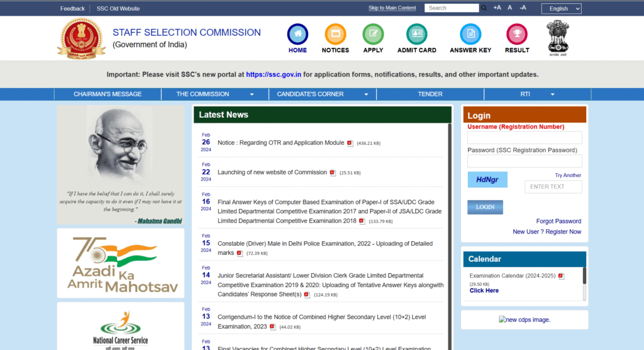Click New User ? Register Now link
644x350 pixels.
click(x=547, y=232)
